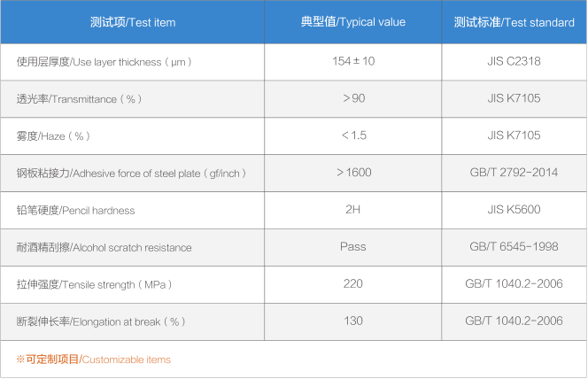Select the JIS C2318 standard cell
This screenshot has height=379, width=588.
pos(514,61)
